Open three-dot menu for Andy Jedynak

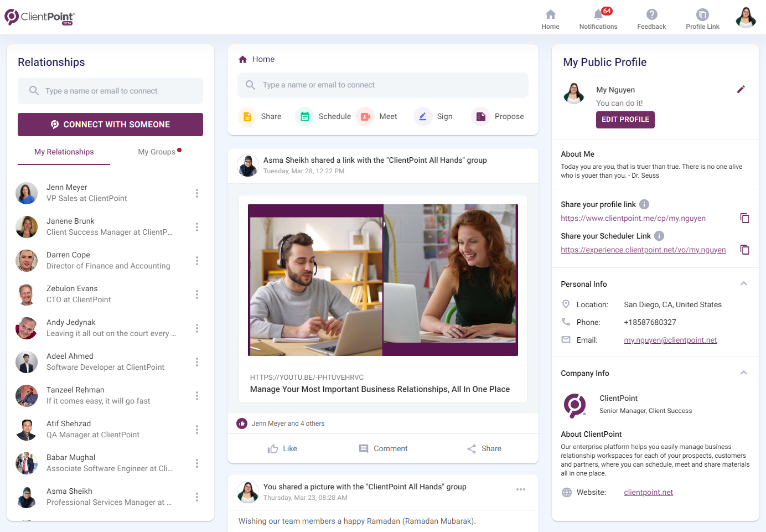click(x=197, y=328)
